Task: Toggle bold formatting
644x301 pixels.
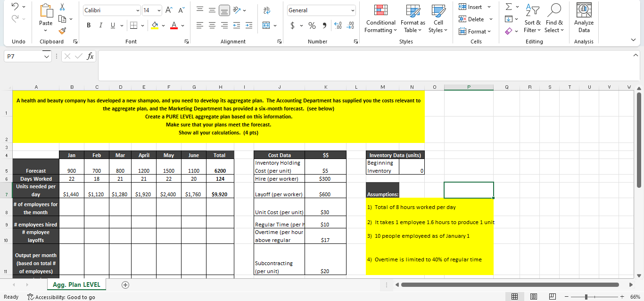Action: point(88,25)
